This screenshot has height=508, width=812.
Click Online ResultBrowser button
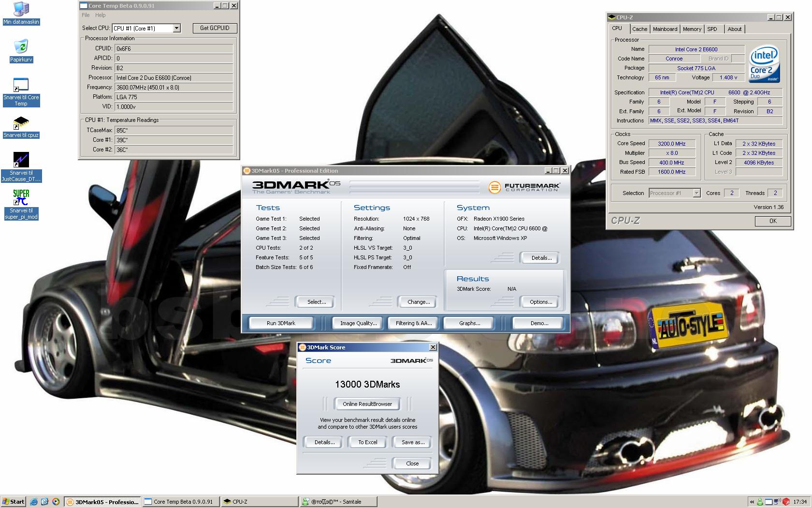(367, 404)
